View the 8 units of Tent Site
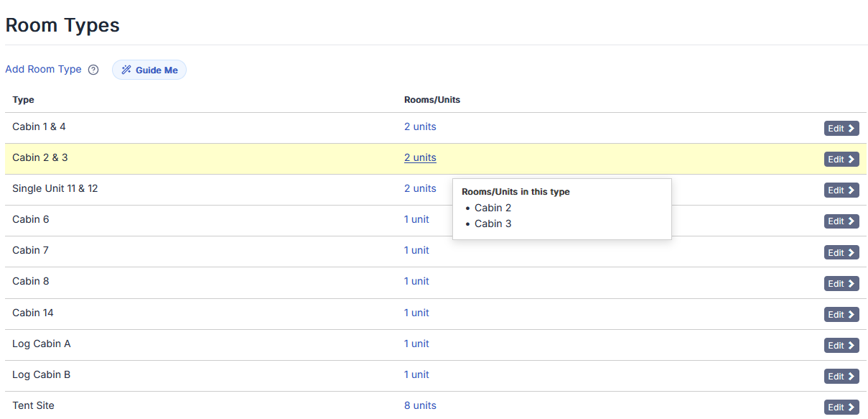 (x=420, y=405)
